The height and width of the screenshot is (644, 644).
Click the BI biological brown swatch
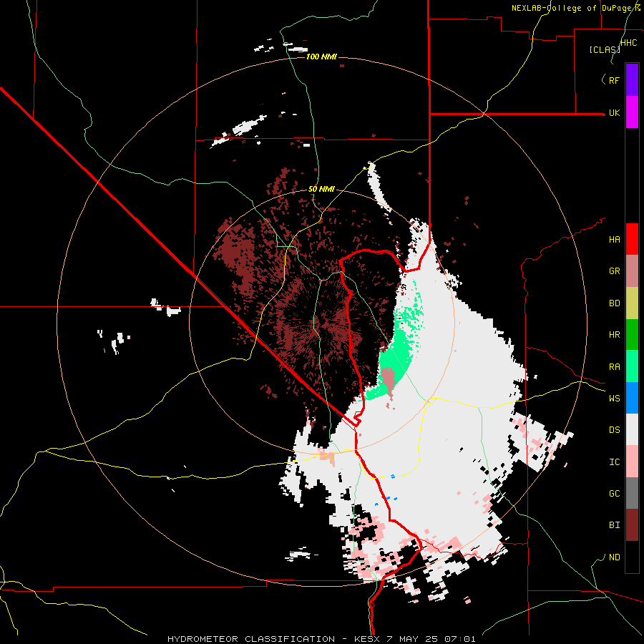632,525
